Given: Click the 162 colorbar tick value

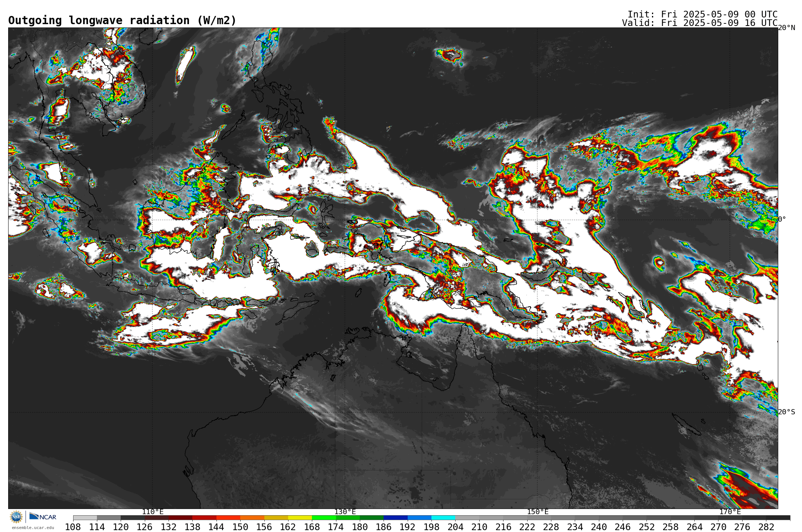Looking at the screenshot, I should [x=288, y=527].
